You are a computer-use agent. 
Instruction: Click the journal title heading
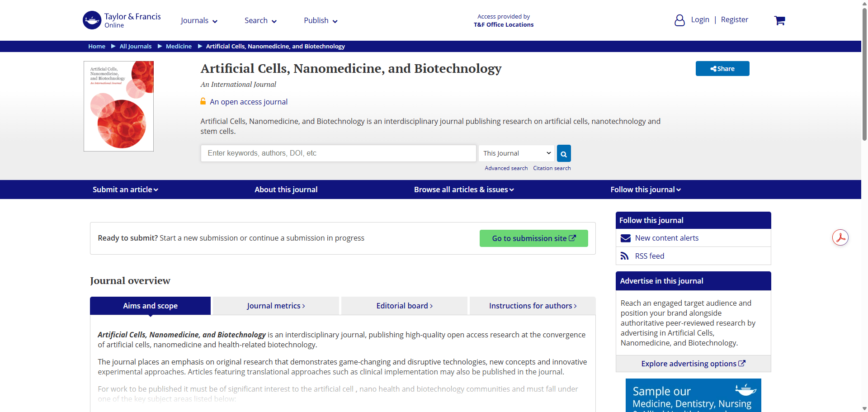(351, 69)
